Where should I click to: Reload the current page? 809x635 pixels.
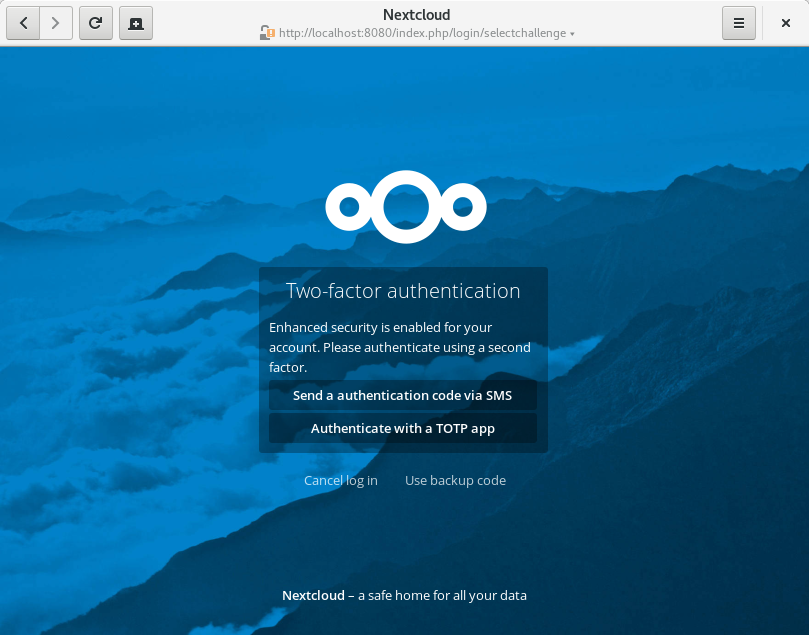coord(95,23)
